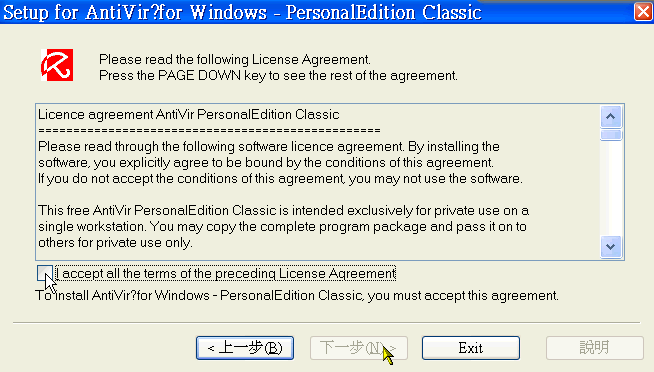Click the red AntiVir umbrella logo
This screenshot has width=654, height=372.
pos(57,65)
